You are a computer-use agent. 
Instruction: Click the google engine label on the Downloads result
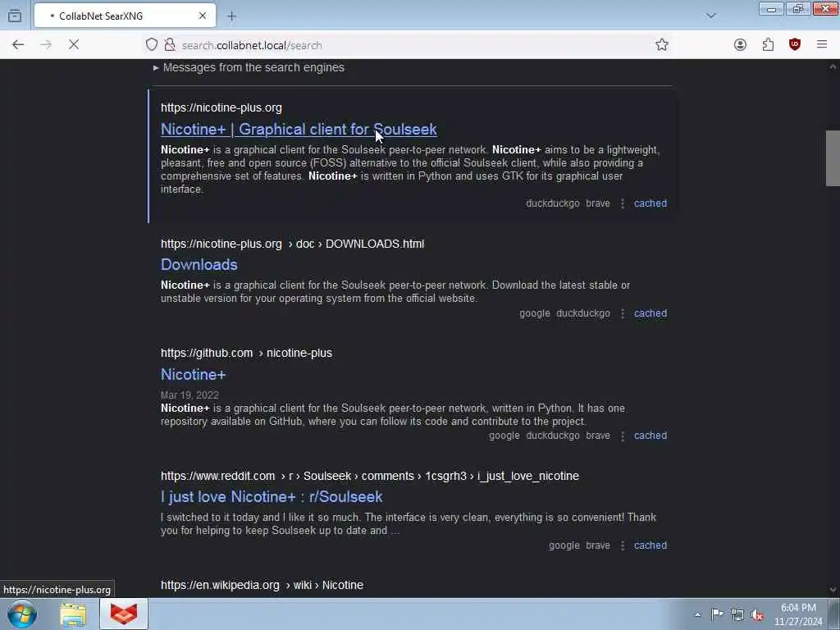click(x=535, y=313)
